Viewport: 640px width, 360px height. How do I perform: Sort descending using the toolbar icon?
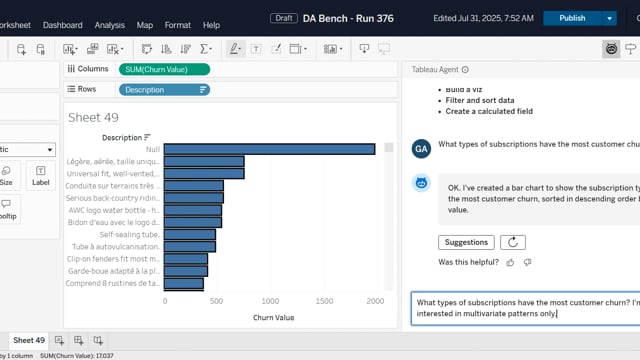coord(186,49)
